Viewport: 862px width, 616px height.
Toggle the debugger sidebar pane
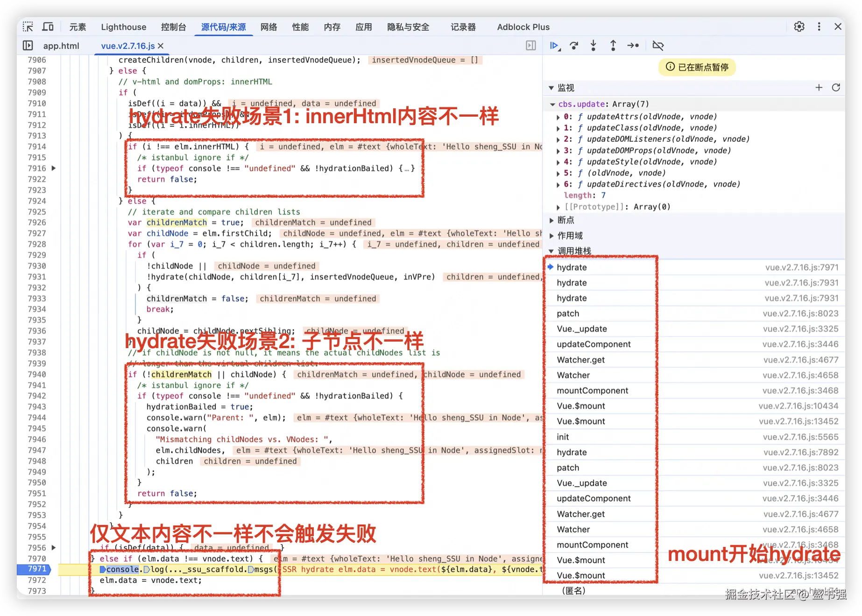pos(531,45)
